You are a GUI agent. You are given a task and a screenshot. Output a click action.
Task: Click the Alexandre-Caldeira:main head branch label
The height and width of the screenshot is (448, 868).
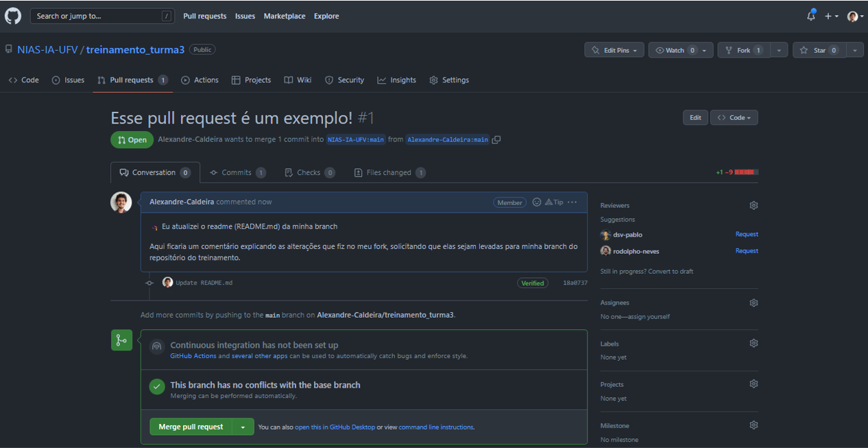click(x=448, y=139)
